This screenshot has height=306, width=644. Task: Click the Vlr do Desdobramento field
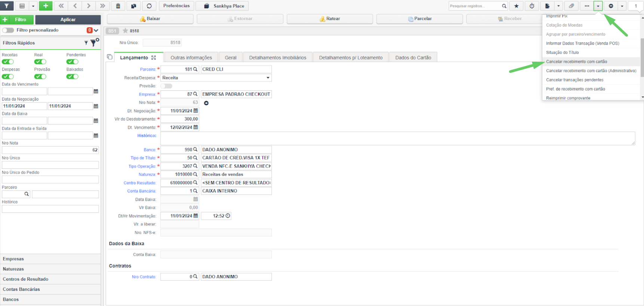pos(180,119)
